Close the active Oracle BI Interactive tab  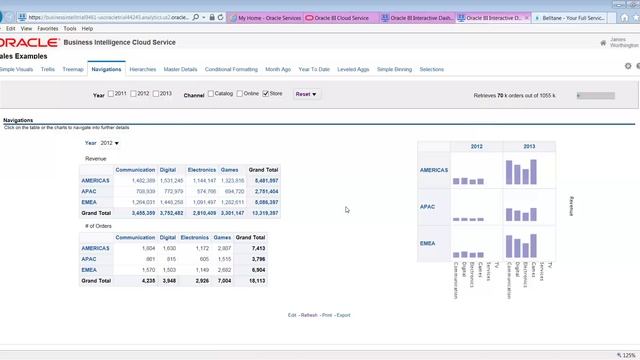coord(526,18)
